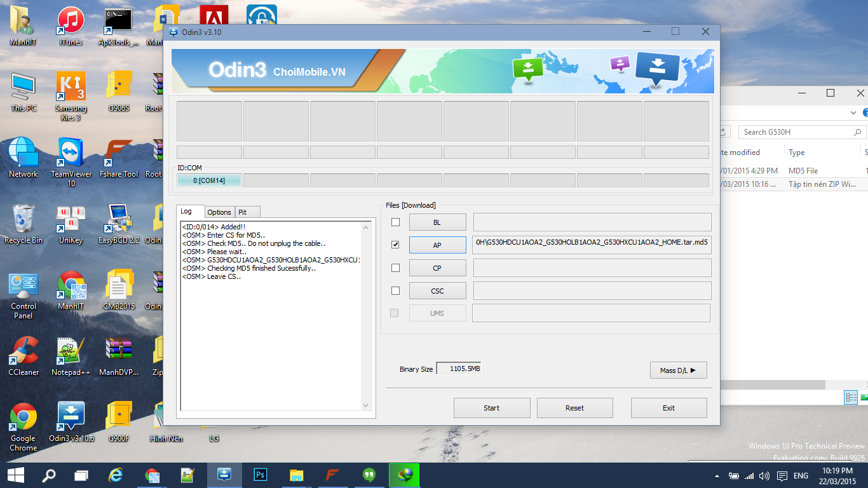Image resolution: width=868 pixels, height=488 pixels.
Task: Click the Reset button
Action: pyautogui.click(x=574, y=408)
